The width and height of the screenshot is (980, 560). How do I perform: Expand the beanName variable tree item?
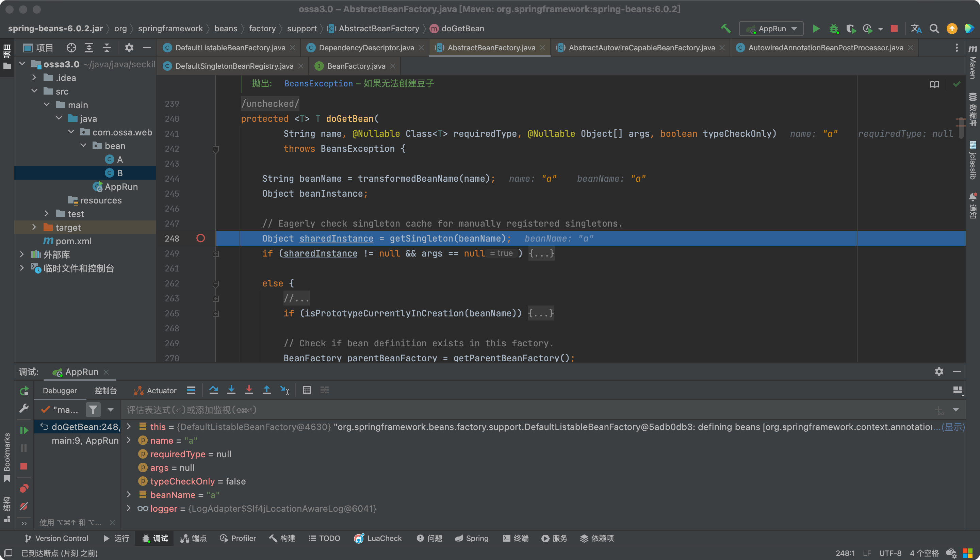coord(129,495)
